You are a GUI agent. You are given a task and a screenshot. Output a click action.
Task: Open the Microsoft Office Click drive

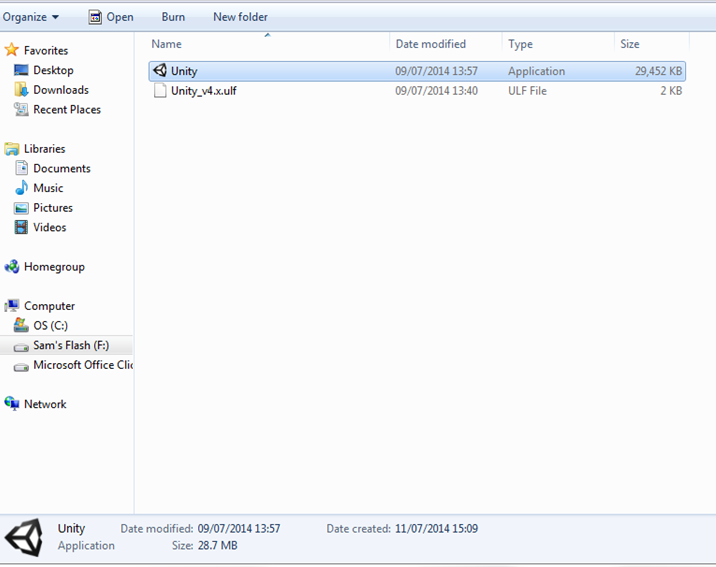click(83, 365)
